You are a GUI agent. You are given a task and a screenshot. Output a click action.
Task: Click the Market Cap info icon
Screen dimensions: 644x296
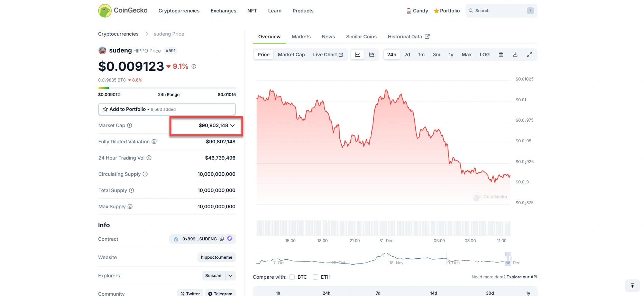(130, 125)
